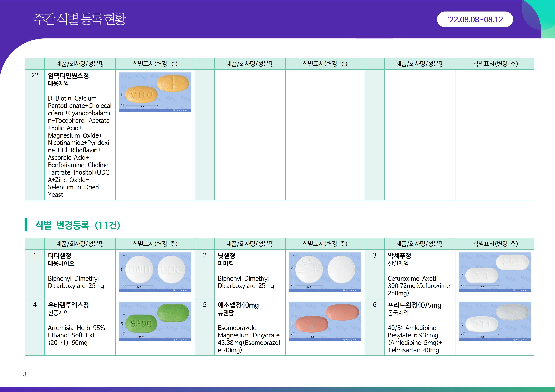Click the page title 주간 식별 등록 현황

tap(80, 19)
